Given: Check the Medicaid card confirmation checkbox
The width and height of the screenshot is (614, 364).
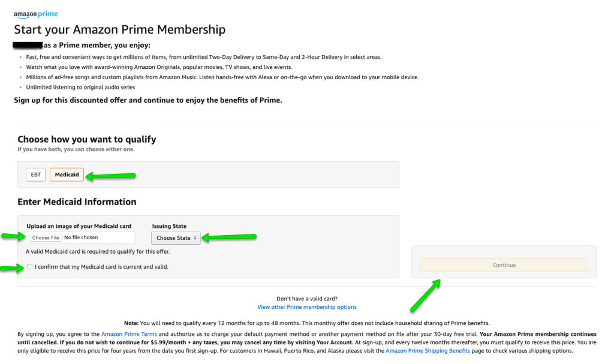Looking at the screenshot, I should pyautogui.click(x=30, y=266).
